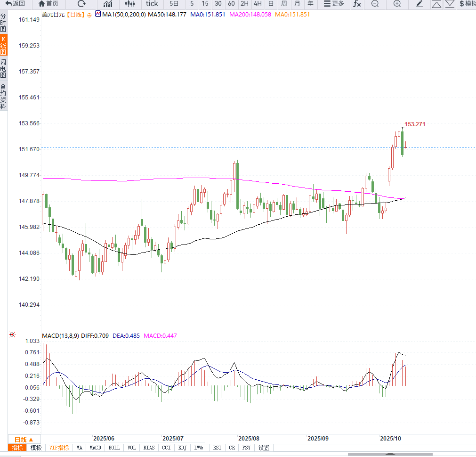Viewport: 476px width, 457px height.
Task: Select the line chart style icon
Action: 108,4
